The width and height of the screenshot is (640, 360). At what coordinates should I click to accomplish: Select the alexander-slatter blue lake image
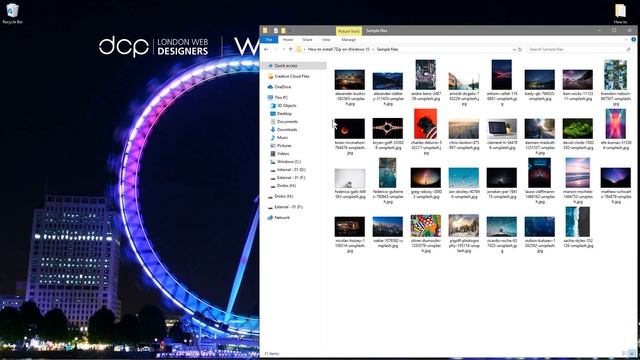[388, 81]
